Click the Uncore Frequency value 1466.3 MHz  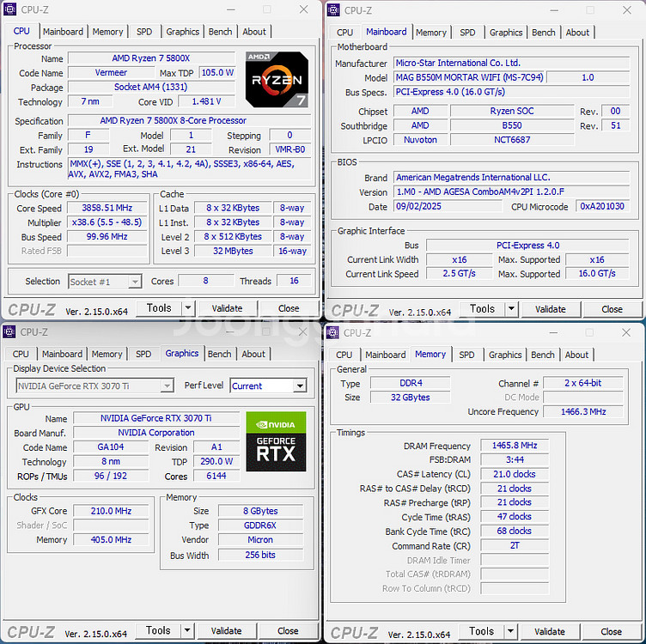click(583, 412)
